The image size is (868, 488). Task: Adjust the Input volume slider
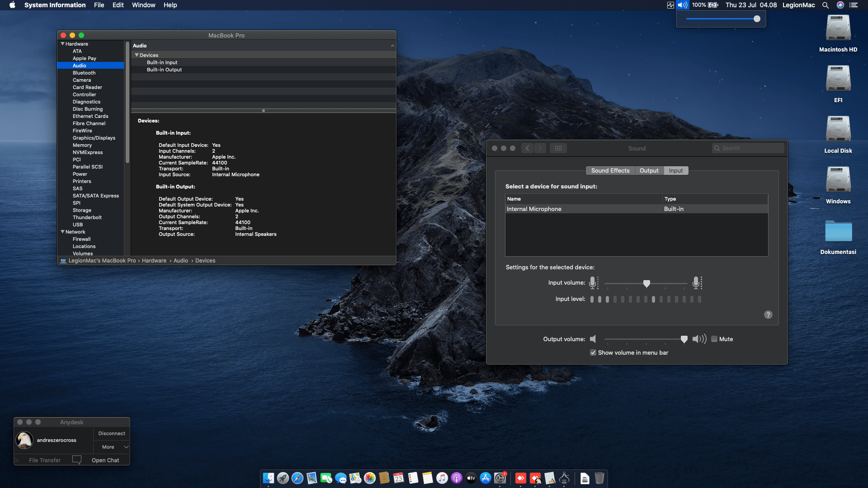(x=646, y=283)
